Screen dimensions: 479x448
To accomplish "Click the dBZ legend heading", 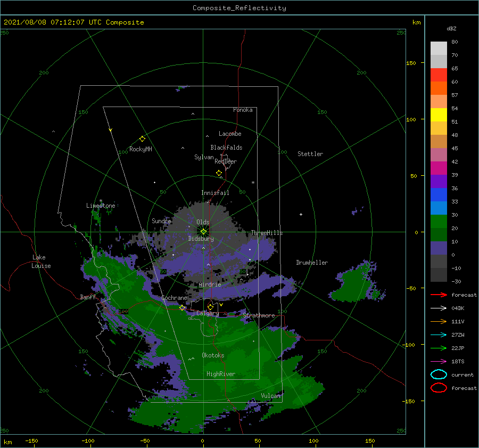I will 451,28.
